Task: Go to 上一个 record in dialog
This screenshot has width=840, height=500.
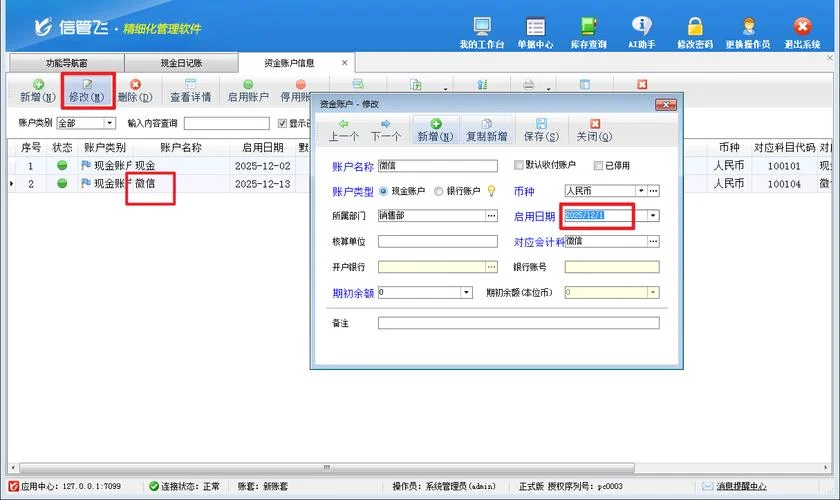Action: pos(343,131)
